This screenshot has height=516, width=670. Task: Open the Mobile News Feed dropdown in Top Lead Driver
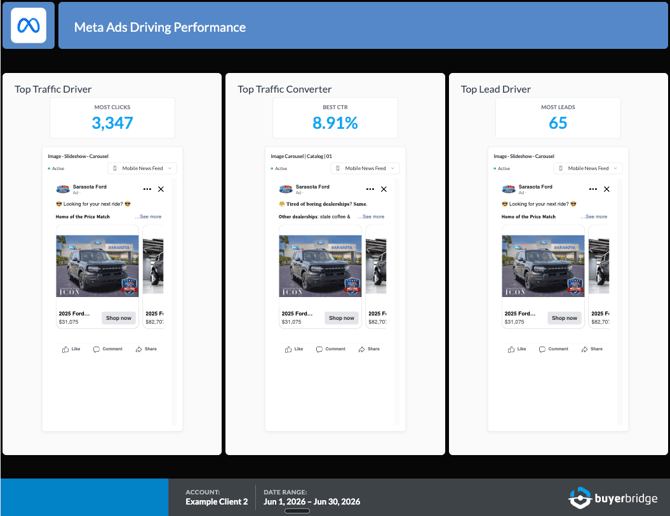pyautogui.click(x=588, y=168)
